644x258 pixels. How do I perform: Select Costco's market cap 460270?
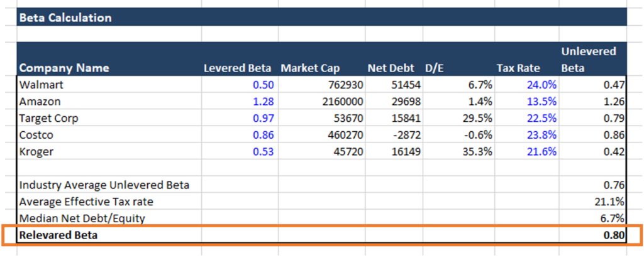(x=321, y=135)
